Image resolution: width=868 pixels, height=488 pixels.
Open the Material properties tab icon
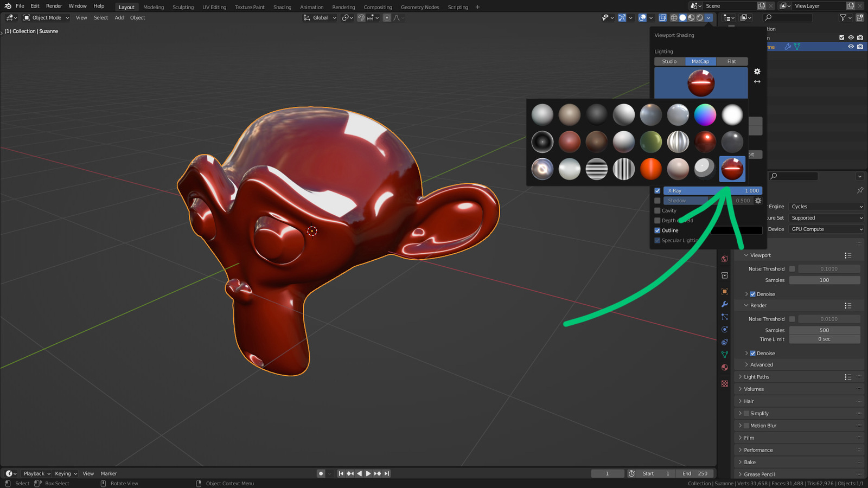click(724, 368)
